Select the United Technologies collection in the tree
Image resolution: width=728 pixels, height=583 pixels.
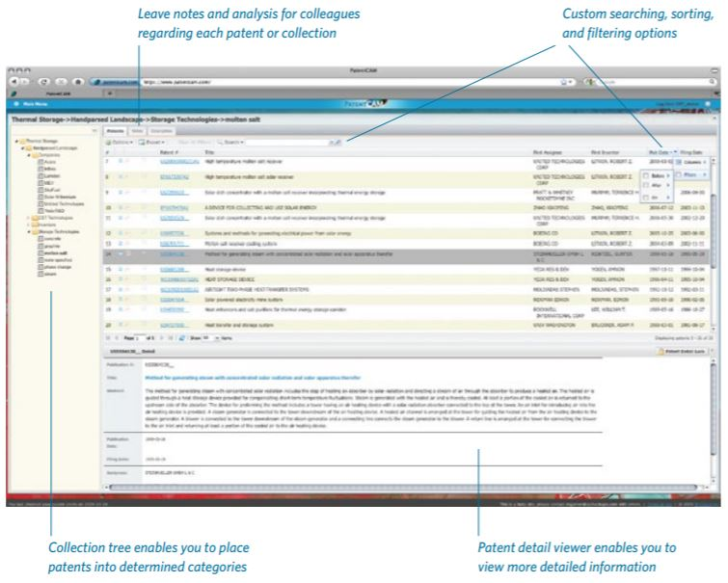[61, 203]
